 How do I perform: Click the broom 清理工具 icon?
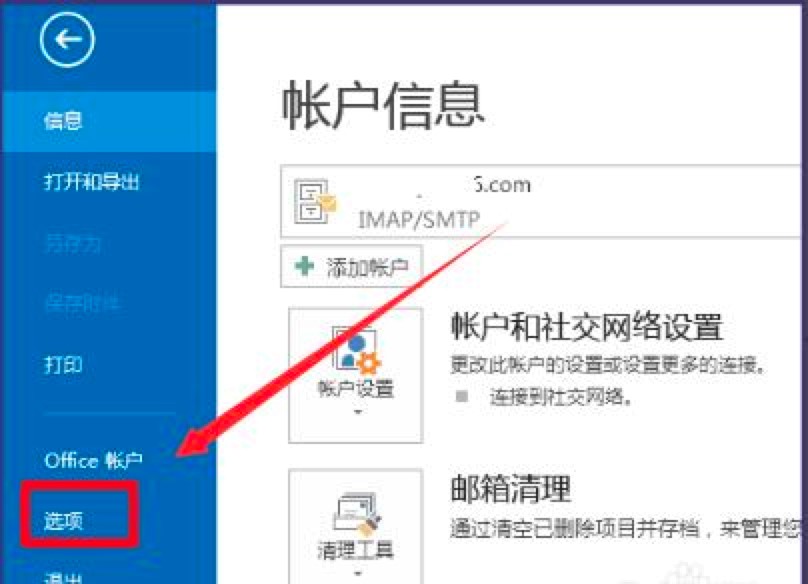[357, 515]
